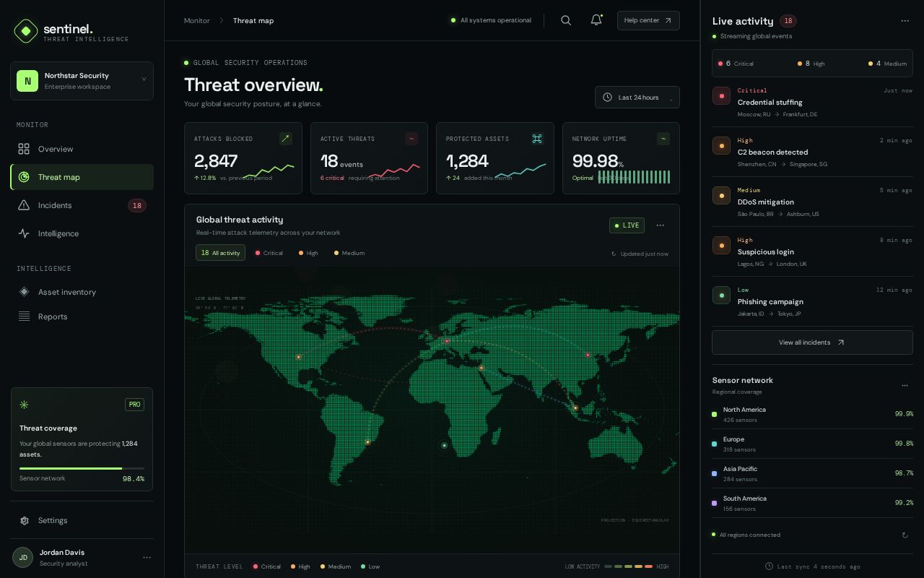The height and width of the screenshot is (578, 924).
Task: Click the Credential stuffing critical icon
Action: tap(722, 96)
